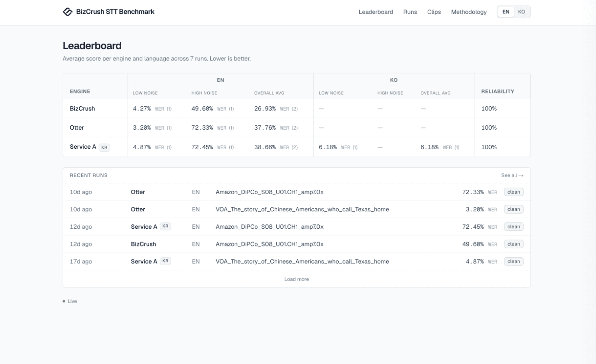Click the KR badge on the 12d ago run

click(x=165, y=227)
